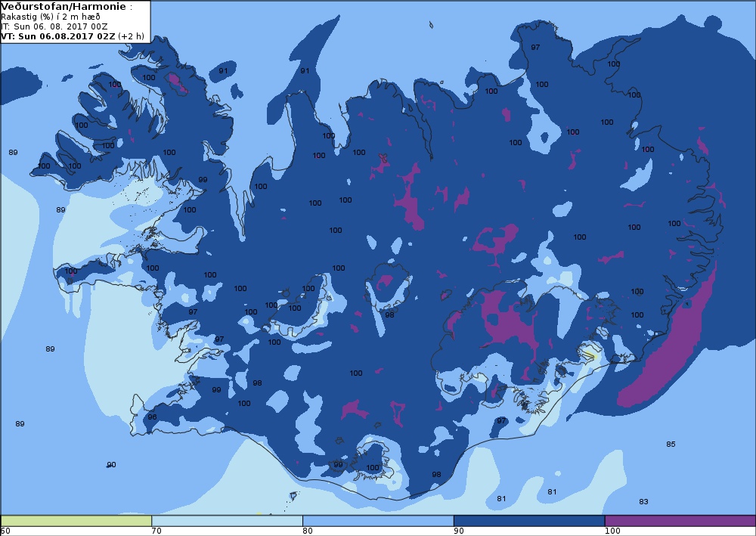Click the "Rakastig (%) í 2 m hæð" subtitle
The height and width of the screenshot is (536, 756).
[51, 17]
